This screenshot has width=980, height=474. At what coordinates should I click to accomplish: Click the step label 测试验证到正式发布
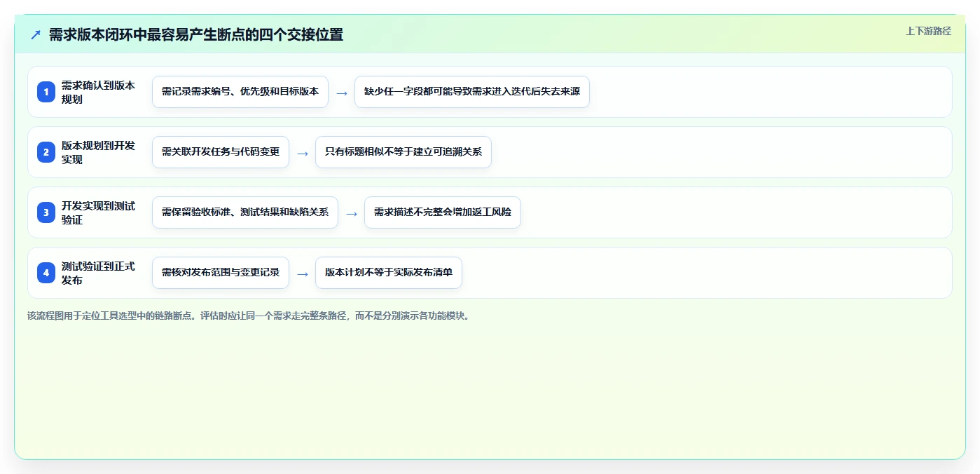click(98, 273)
